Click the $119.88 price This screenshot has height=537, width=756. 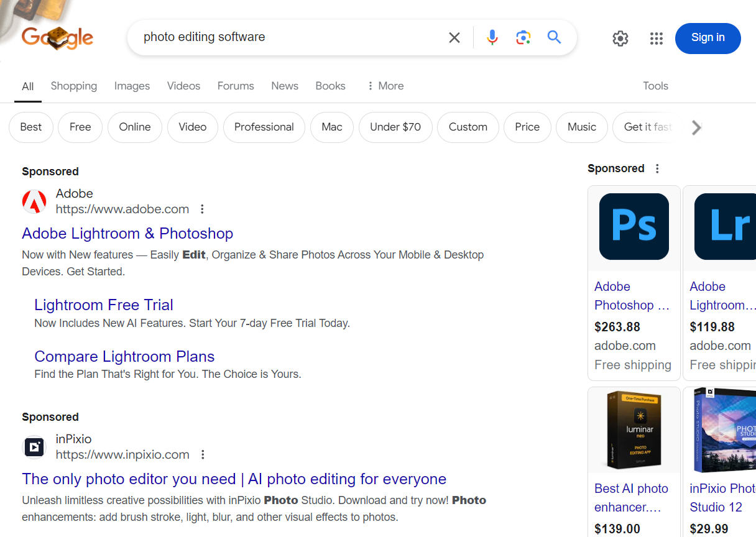(712, 327)
